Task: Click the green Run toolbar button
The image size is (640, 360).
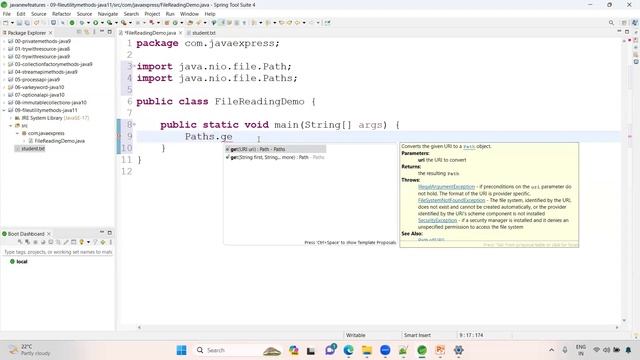Action: click(x=96, y=23)
